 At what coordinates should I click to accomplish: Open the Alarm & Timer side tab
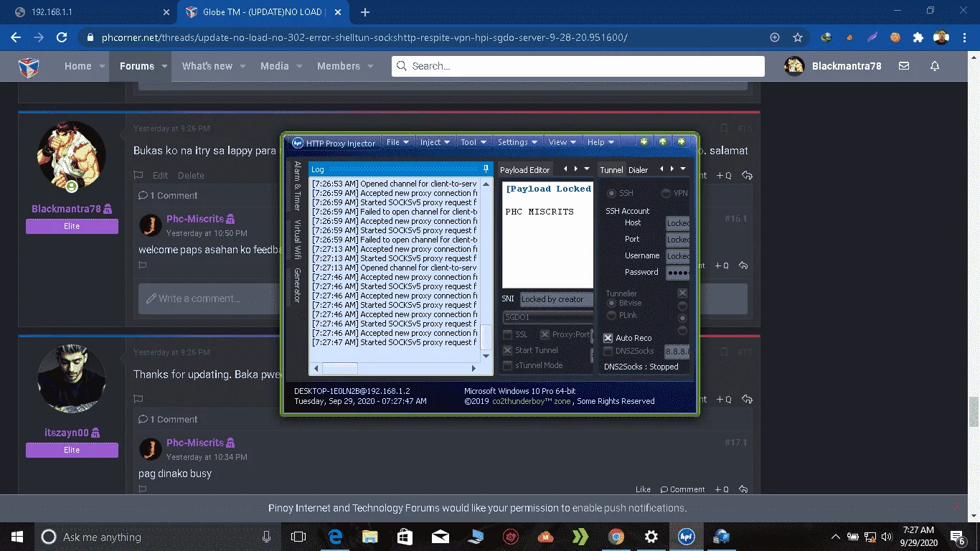pyautogui.click(x=297, y=186)
